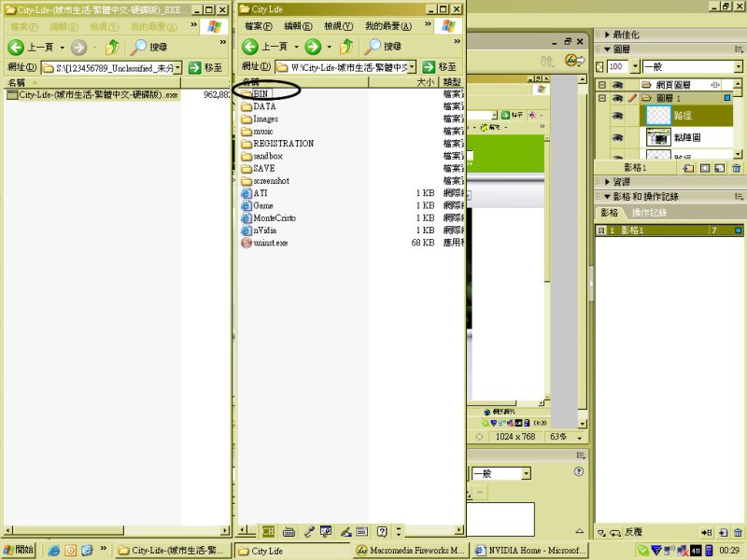Click the GIF animation looping icon

(615, 532)
